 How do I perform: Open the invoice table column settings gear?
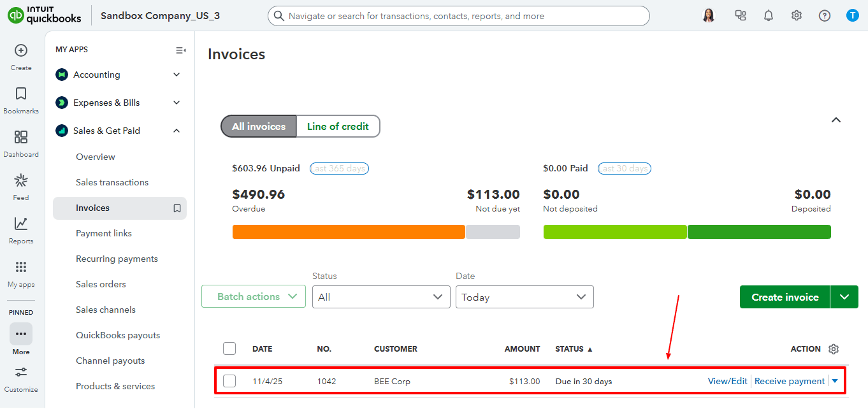[x=834, y=348]
